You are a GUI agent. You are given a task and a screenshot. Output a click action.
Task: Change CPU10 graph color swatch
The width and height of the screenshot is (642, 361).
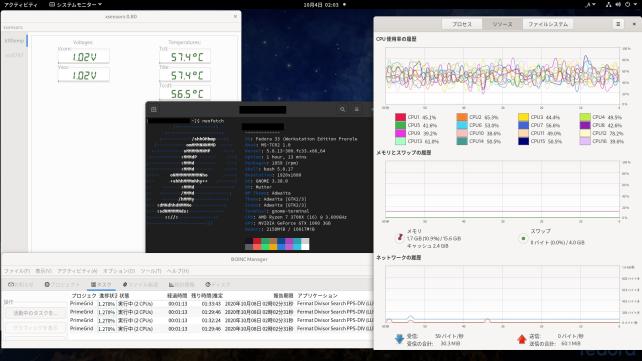tap(462, 133)
